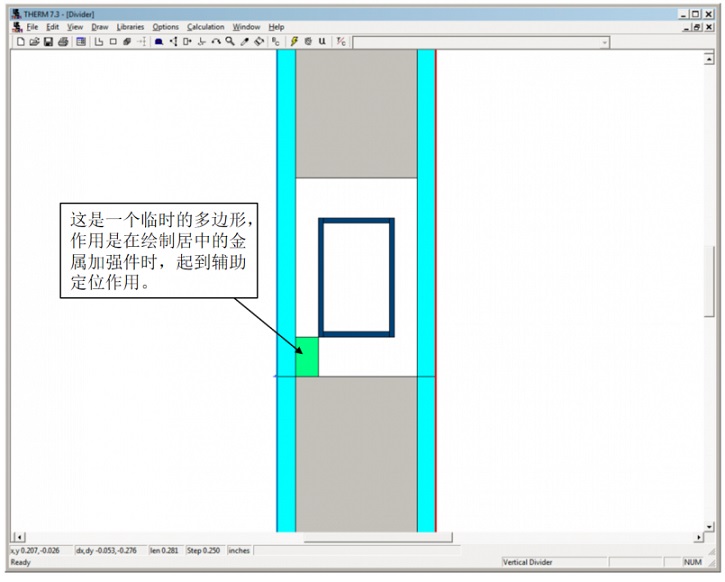Image resolution: width=725 pixels, height=582 pixels.
Task: Open a file using the folder icon
Action: pyautogui.click(x=34, y=42)
